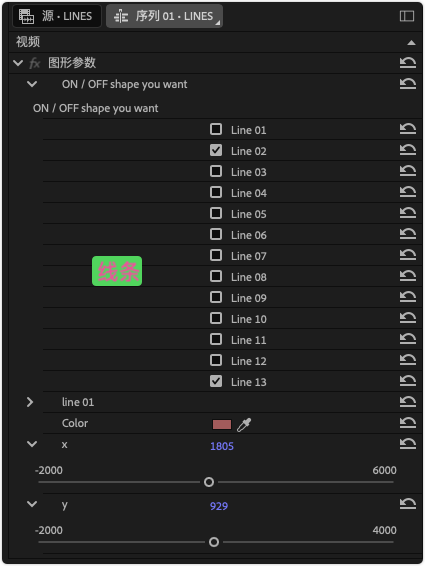This screenshot has height=566, width=425.
Task: Switch to the 源 · LINES tab
Action: tap(57, 16)
